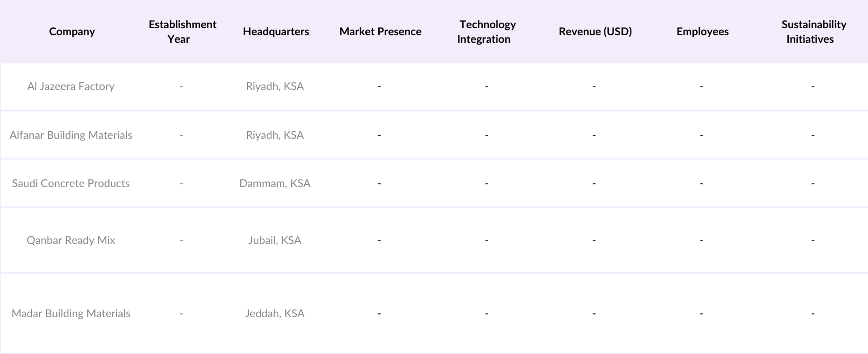This screenshot has height=354, width=868.
Task: Select the Al Jazeera Factory company cell
Action: pos(71,86)
